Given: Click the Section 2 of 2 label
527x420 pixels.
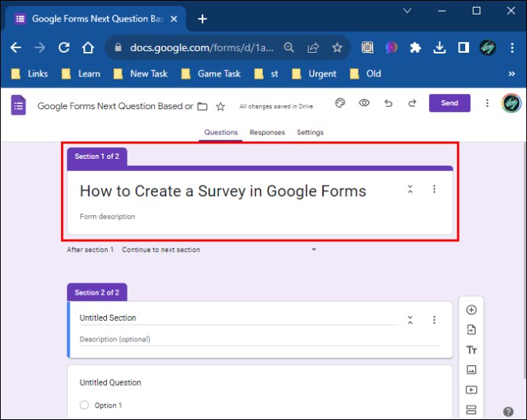Looking at the screenshot, I should point(97,292).
